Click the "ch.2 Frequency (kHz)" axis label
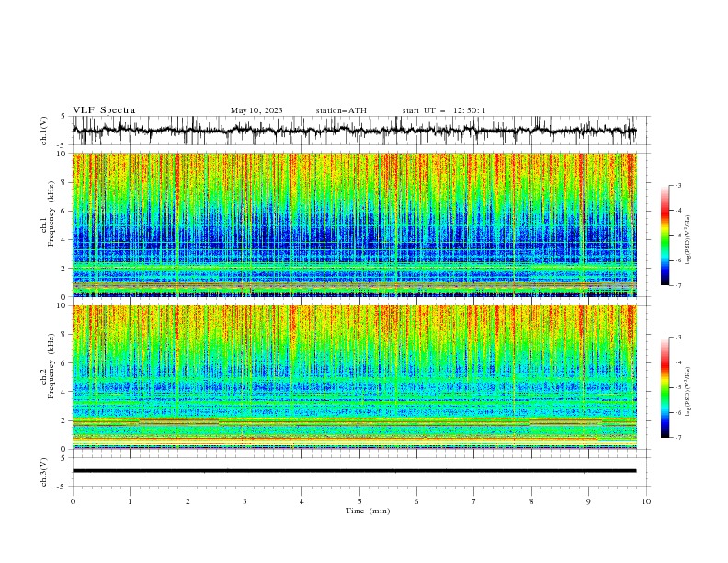Viewport: 728px width, 563px height. click(48, 366)
